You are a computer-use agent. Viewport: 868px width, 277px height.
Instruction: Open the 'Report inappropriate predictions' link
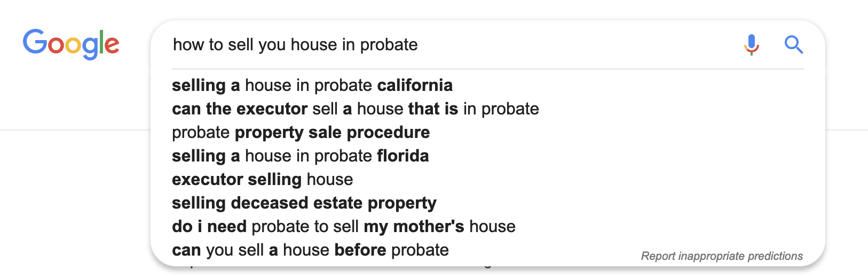point(722,256)
